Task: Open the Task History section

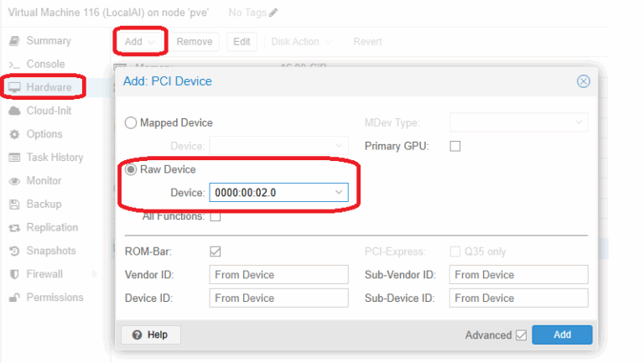Action: pyautogui.click(x=55, y=158)
